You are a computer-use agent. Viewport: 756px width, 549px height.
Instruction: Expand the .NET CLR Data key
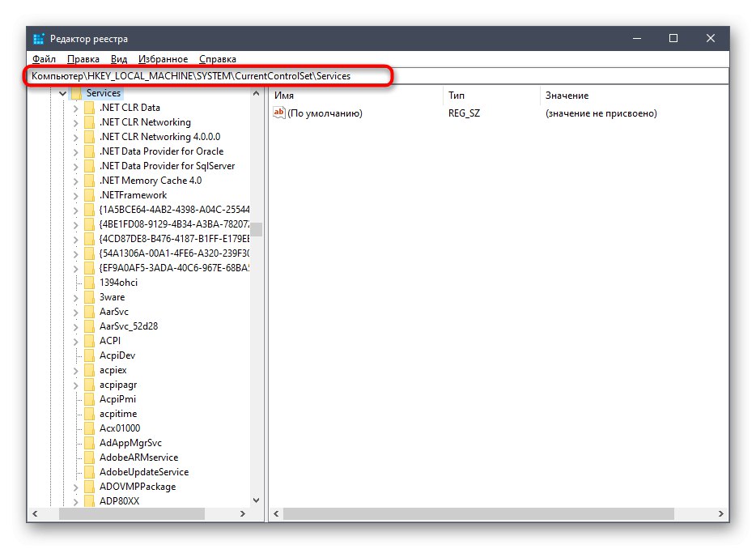76,108
